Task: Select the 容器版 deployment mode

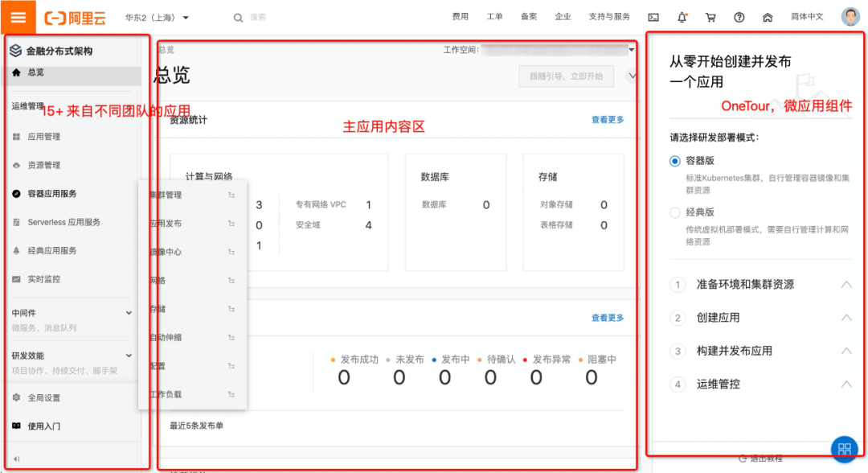Action: click(674, 161)
